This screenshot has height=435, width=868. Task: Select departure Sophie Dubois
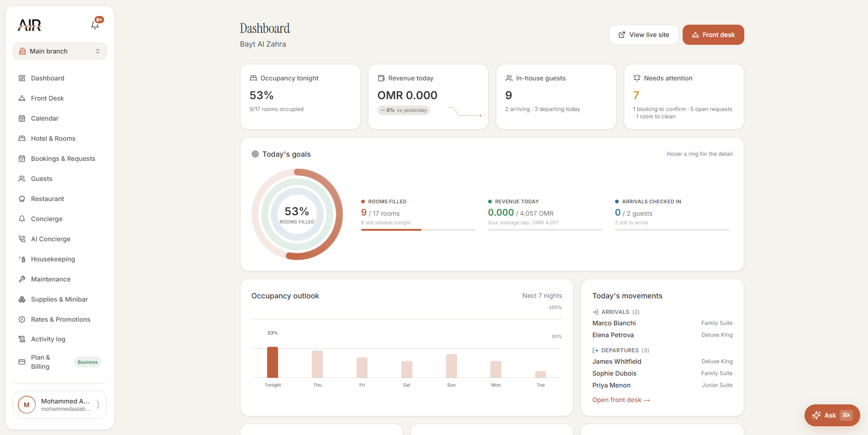(x=663, y=373)
